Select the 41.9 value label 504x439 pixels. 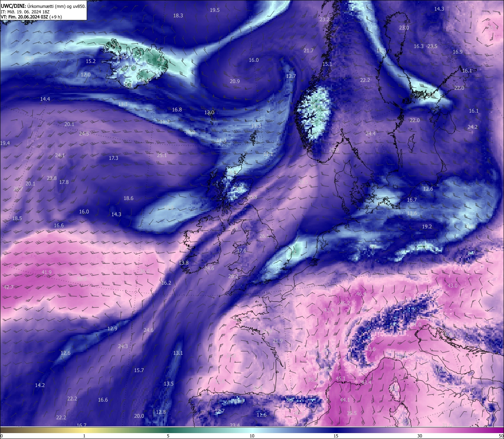tap(46, 272)
